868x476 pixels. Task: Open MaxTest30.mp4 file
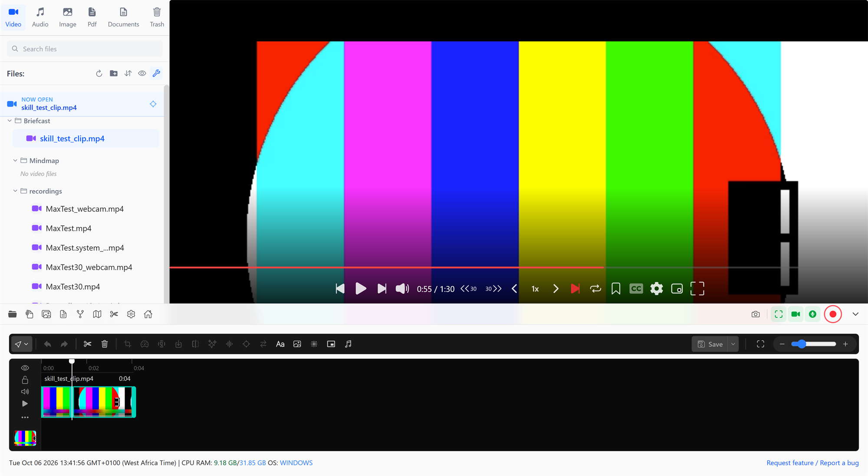(x=73, y=287)
